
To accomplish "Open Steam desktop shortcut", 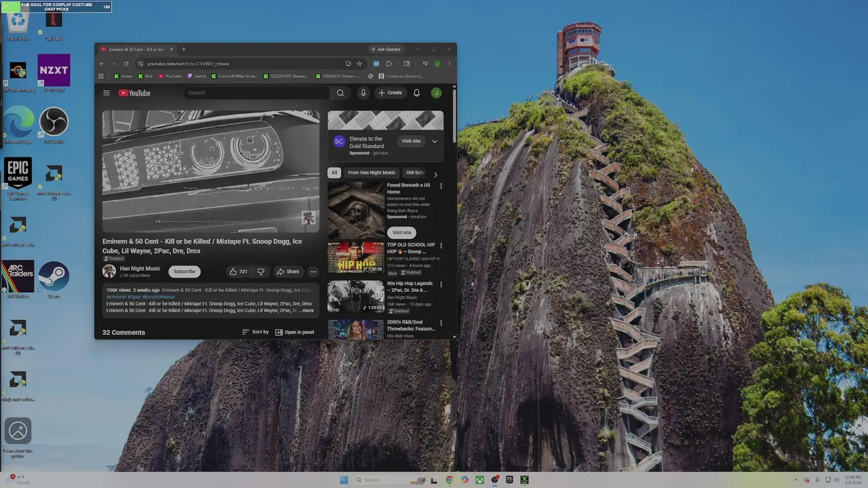I will 54,280.
